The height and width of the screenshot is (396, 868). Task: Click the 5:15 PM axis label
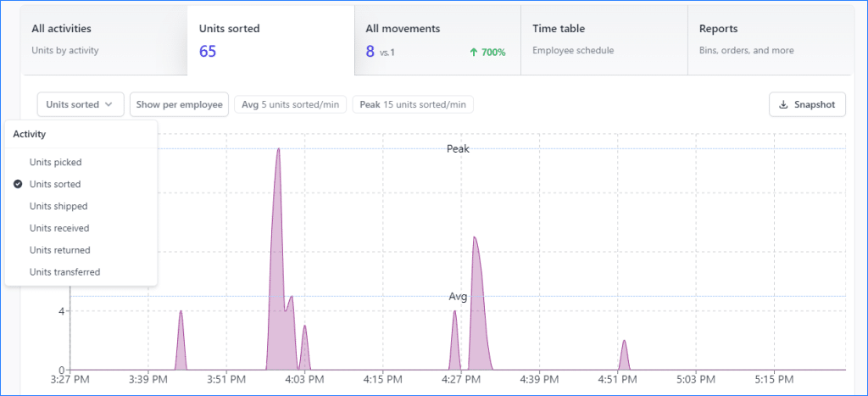(x=774, y=380)
